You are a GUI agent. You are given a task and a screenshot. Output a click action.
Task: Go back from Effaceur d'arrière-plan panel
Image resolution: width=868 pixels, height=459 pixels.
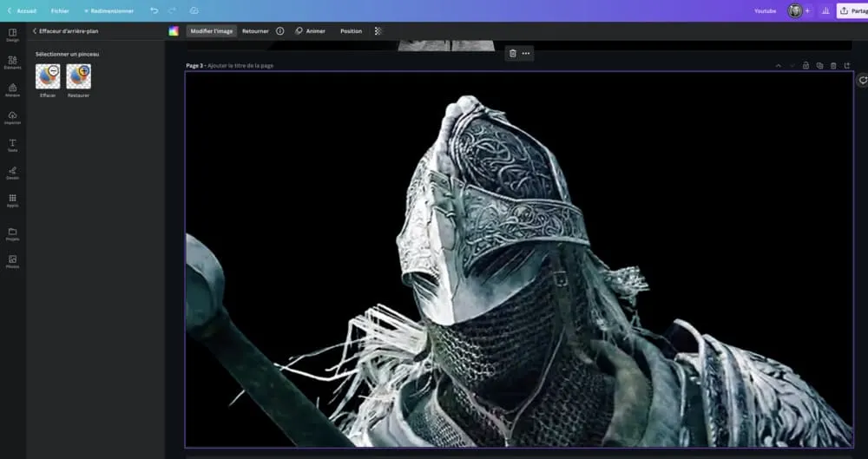(35, 31)
